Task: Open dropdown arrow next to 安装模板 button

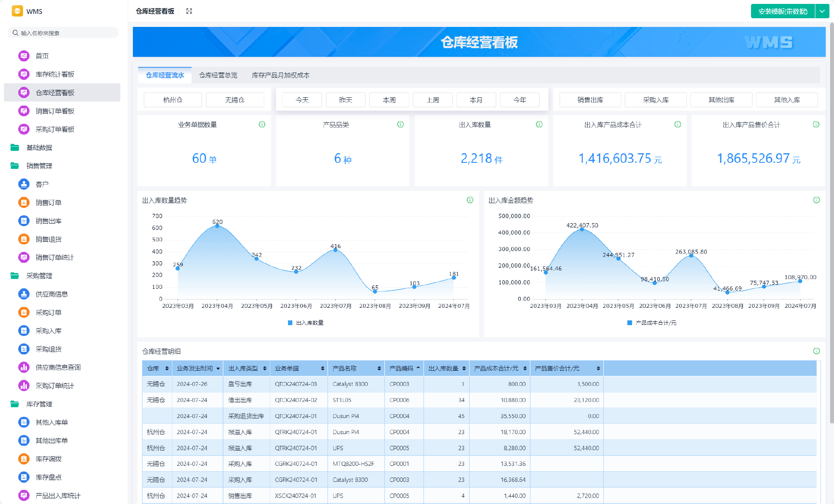Action: point(822,11)
